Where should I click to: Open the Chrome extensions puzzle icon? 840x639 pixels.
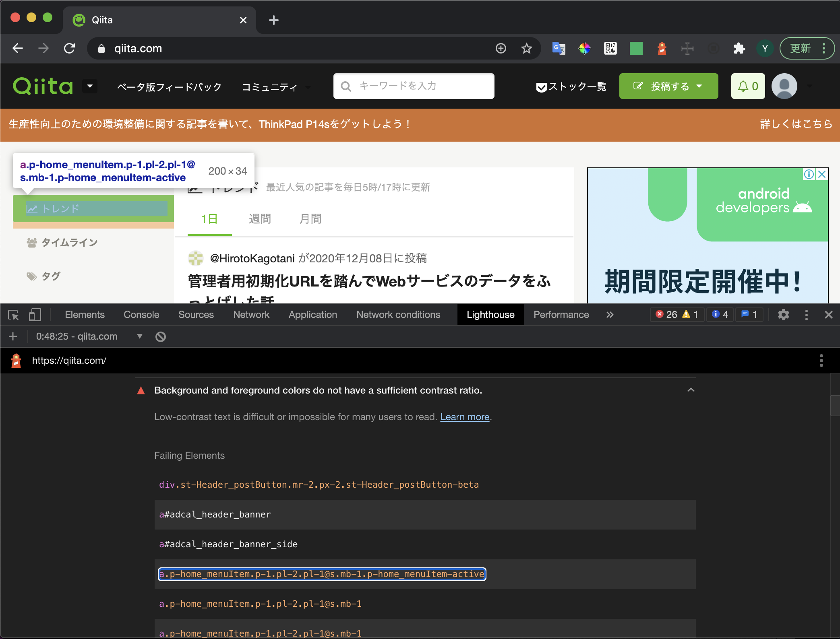click(739, 48)
